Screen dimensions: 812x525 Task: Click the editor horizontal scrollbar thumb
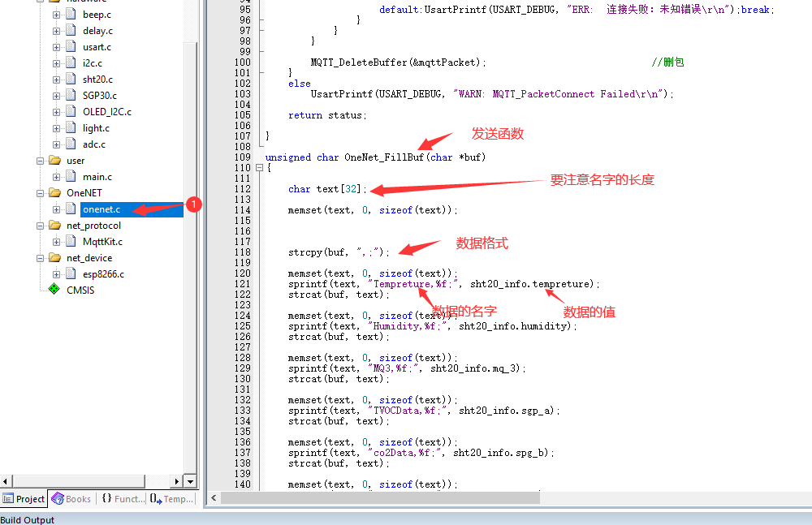coord(380,498)
